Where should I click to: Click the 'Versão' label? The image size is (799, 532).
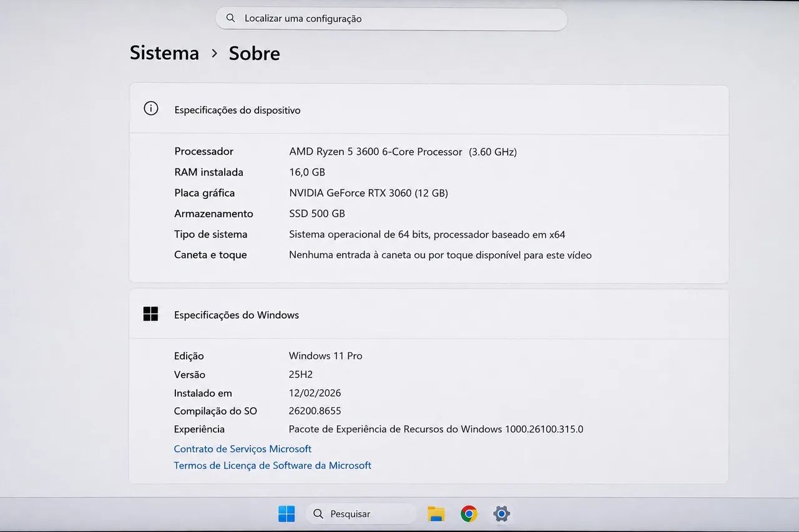[189, 374]
